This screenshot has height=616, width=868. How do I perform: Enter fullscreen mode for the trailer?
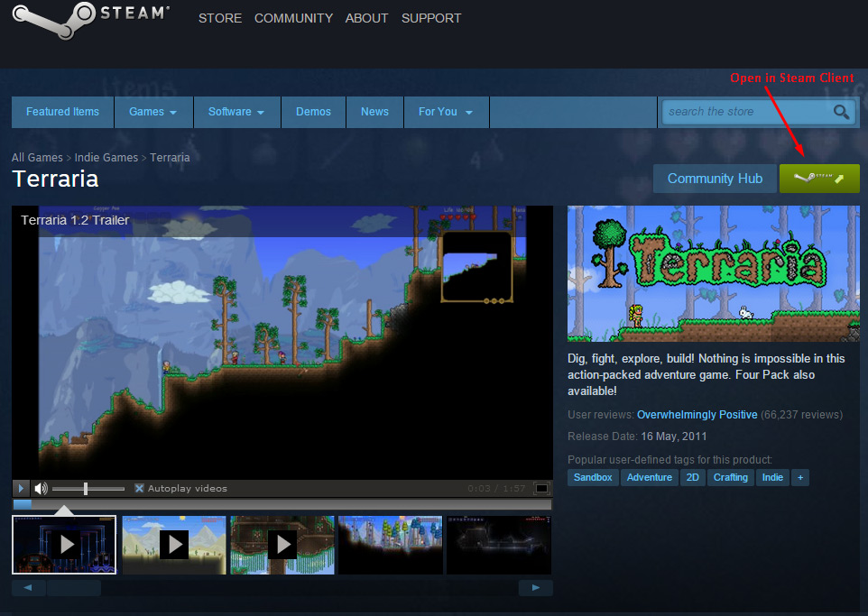click(540, 489)
